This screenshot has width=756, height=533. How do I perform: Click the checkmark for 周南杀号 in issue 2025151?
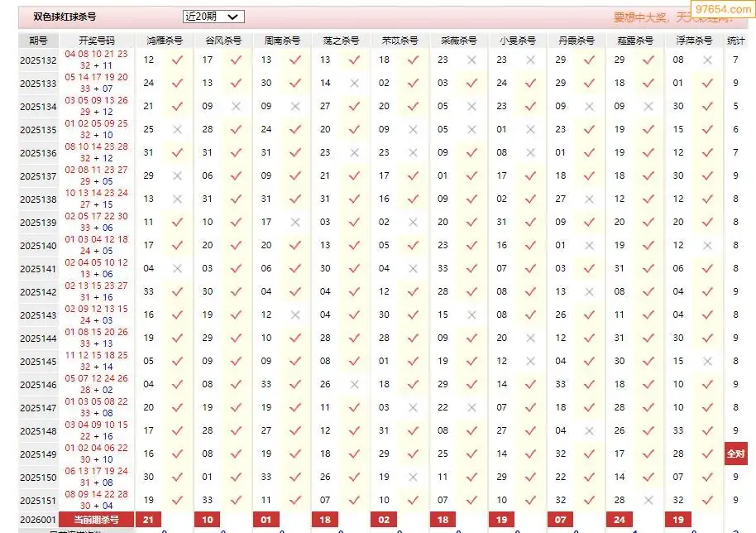point(294,500)
